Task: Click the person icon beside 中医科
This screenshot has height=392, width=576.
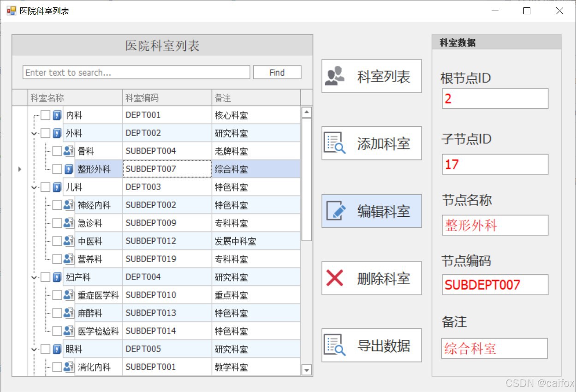Action: [68, 241]
